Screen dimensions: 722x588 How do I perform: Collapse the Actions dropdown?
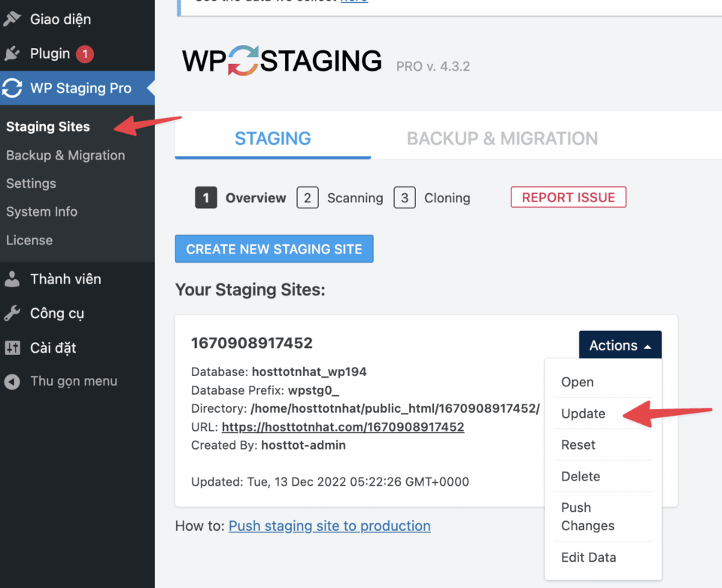click(x=620, y=345)
